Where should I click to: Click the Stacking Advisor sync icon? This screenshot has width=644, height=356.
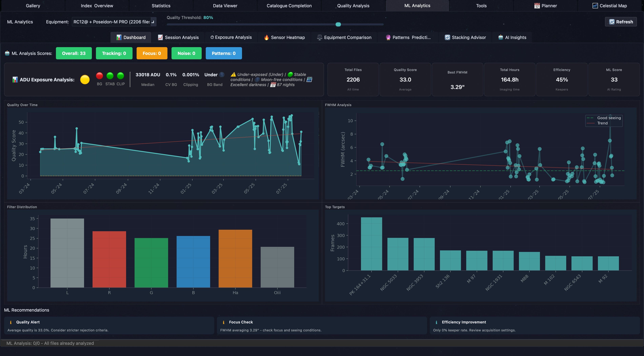pyautogui.click(x=447, y=37)
